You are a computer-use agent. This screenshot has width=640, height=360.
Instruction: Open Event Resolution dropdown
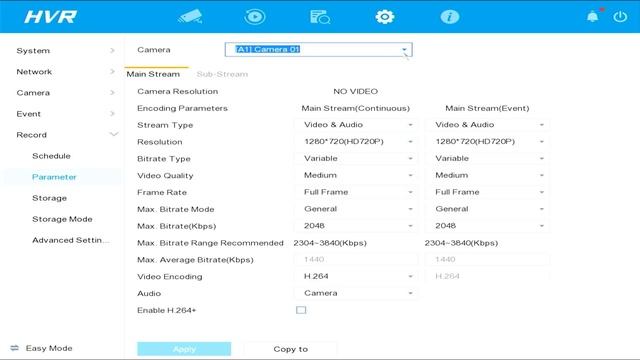click(487, 142)
